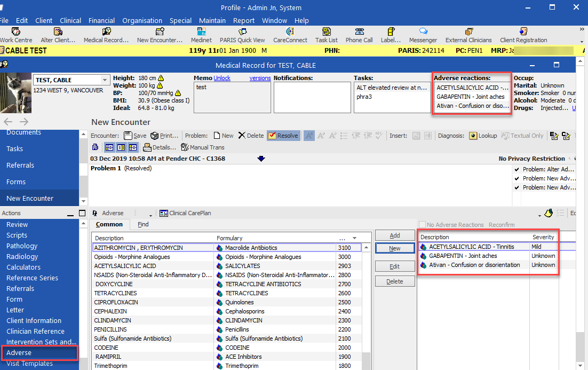588x370 pixels.
Task: Click the Unlock link next to Memo
Action: pyautogui.click(x=221, y=77)
